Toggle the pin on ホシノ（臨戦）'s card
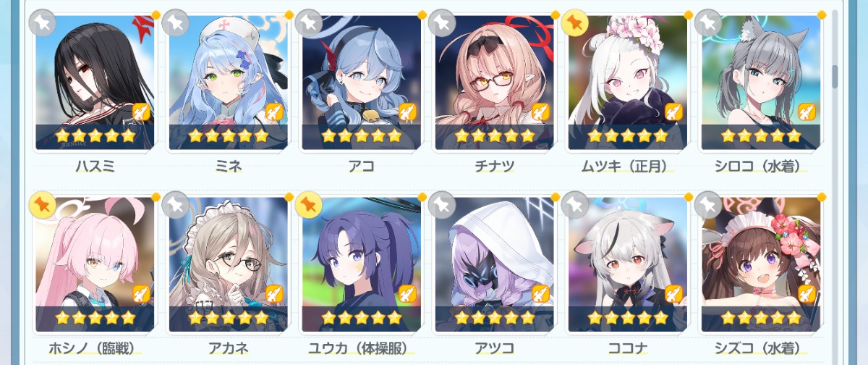 click(x=42, y=206)
